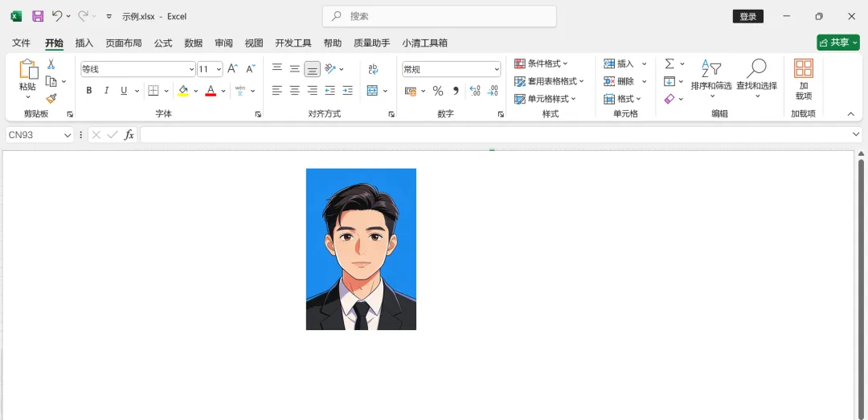The height and width of the screenshot is (420, 868).
Task: Open the 常规 number format dropdown
Action: point(497,69)
